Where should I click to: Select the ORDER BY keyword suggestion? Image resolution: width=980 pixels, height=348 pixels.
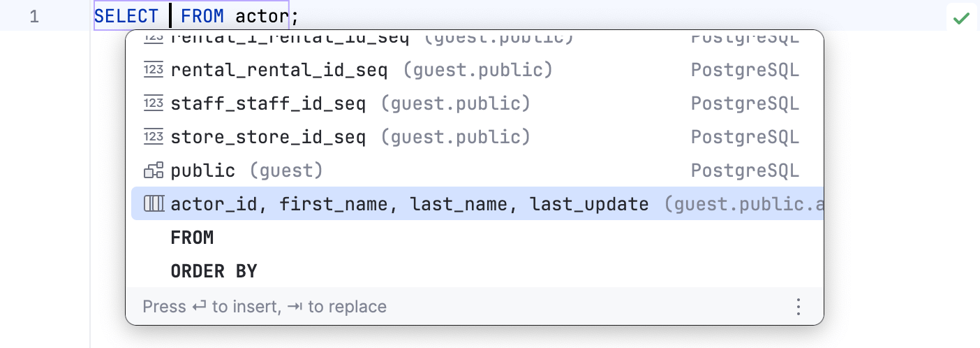214,271
